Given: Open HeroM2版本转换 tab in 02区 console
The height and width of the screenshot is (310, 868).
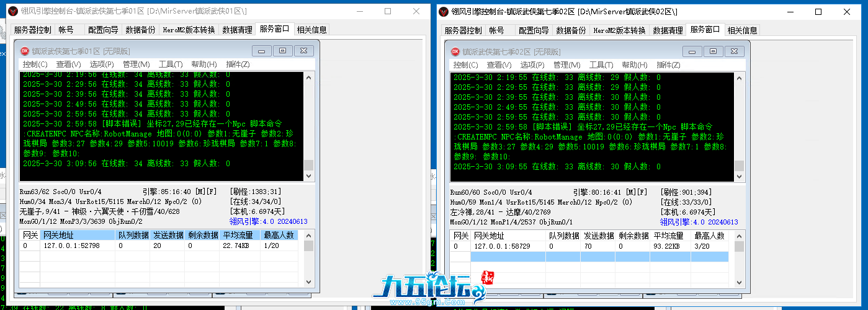Looking at the screenshot, I should 620,30.
